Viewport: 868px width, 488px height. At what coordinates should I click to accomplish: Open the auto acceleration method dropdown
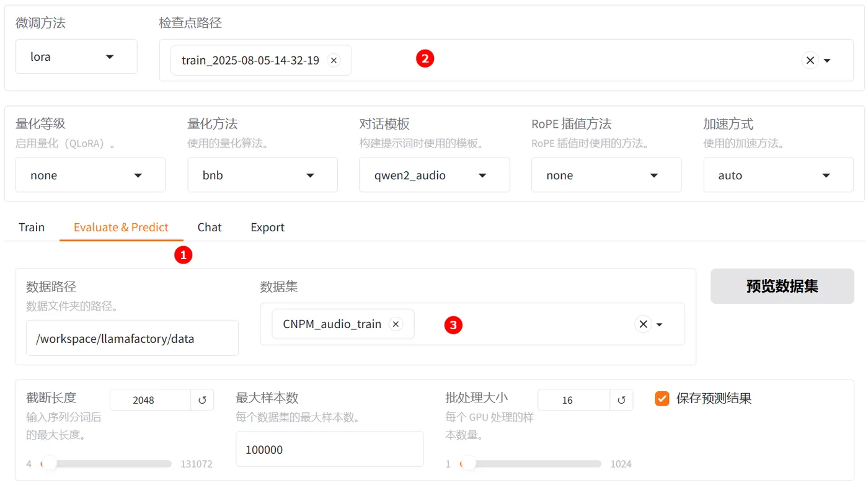[778, 175]
